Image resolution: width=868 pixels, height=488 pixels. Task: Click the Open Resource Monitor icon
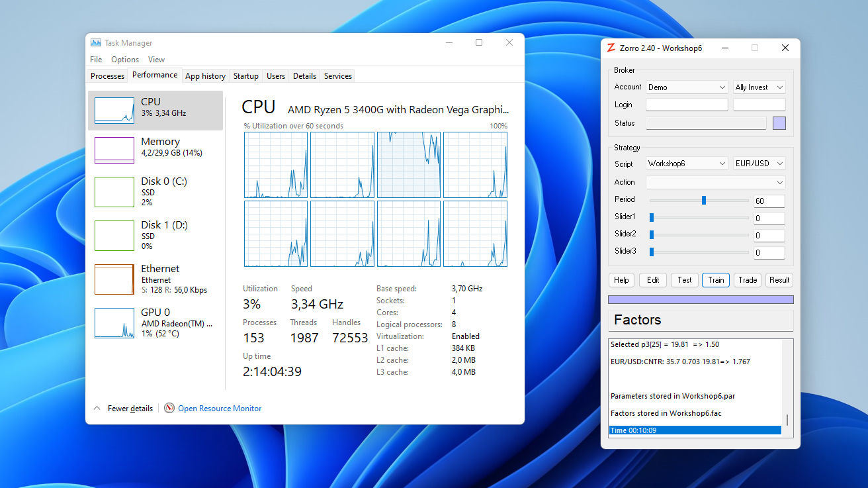169,409
